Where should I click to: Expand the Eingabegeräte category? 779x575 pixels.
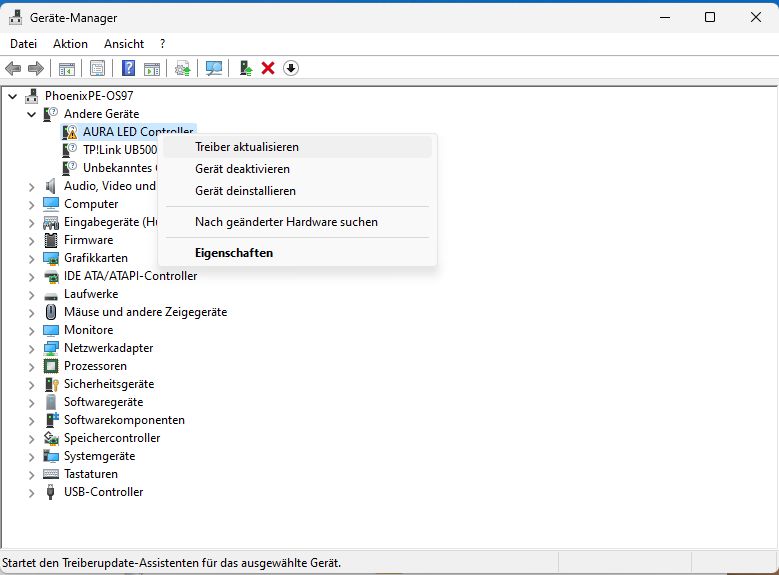(x=31, y=223)
